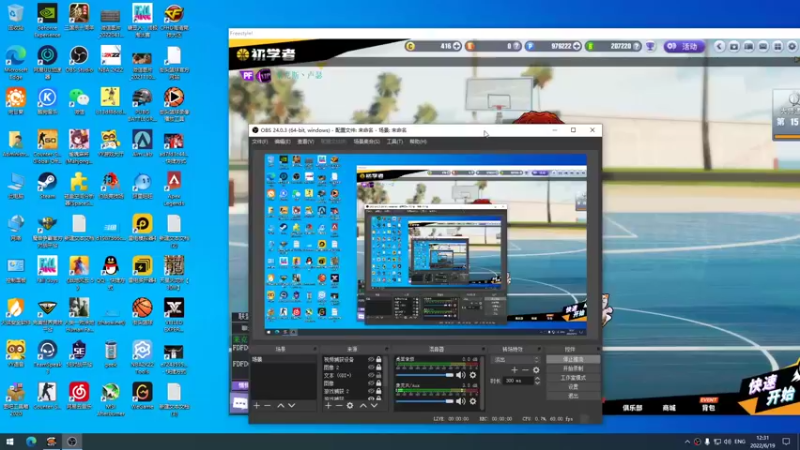Remove the selected source with minus icon

339,406
